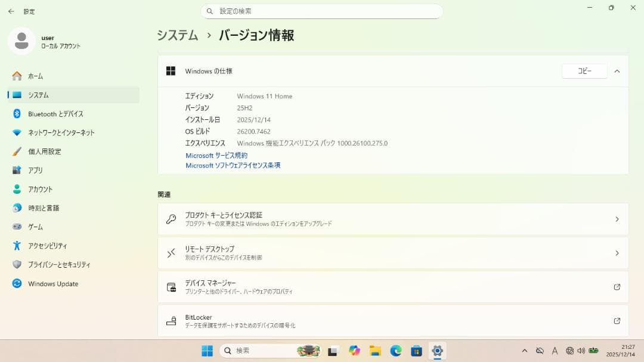Open the Microsoft Services Agreement link
Image resolution: width=644 pixels, height=362 pixels.
click(216, 155)
